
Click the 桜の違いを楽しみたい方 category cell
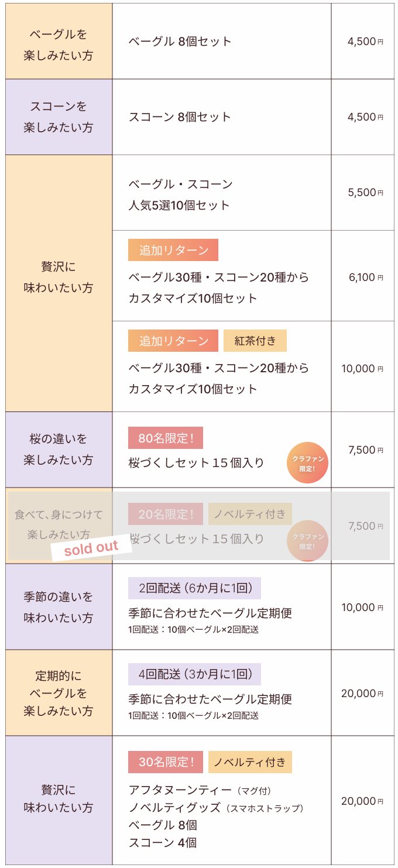59,450
